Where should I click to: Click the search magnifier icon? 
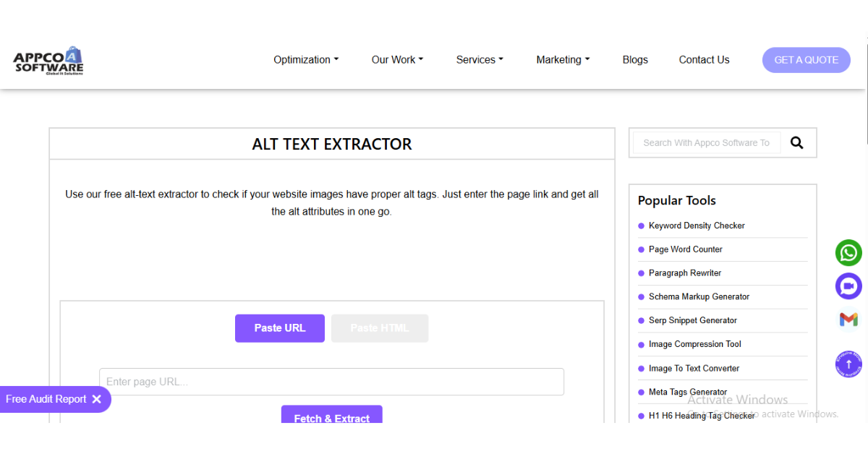coord(796,143)
